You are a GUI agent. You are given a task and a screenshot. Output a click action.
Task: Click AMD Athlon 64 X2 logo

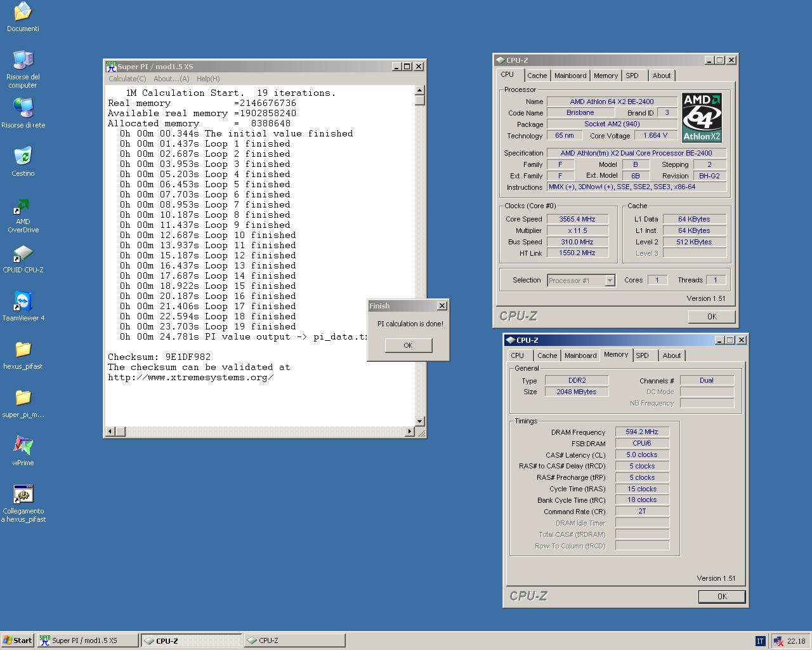coord(702,117)
